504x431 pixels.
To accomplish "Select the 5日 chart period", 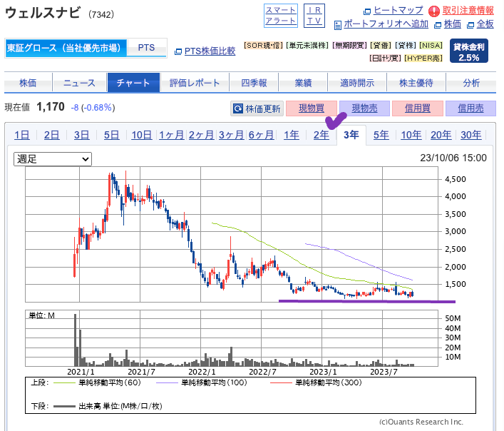I will click(111, 135).
